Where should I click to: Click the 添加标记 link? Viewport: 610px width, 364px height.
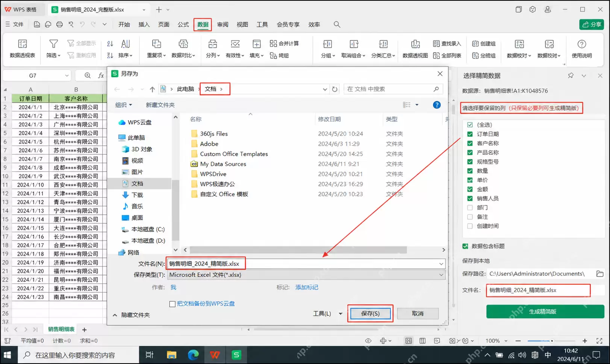(306, 287)
